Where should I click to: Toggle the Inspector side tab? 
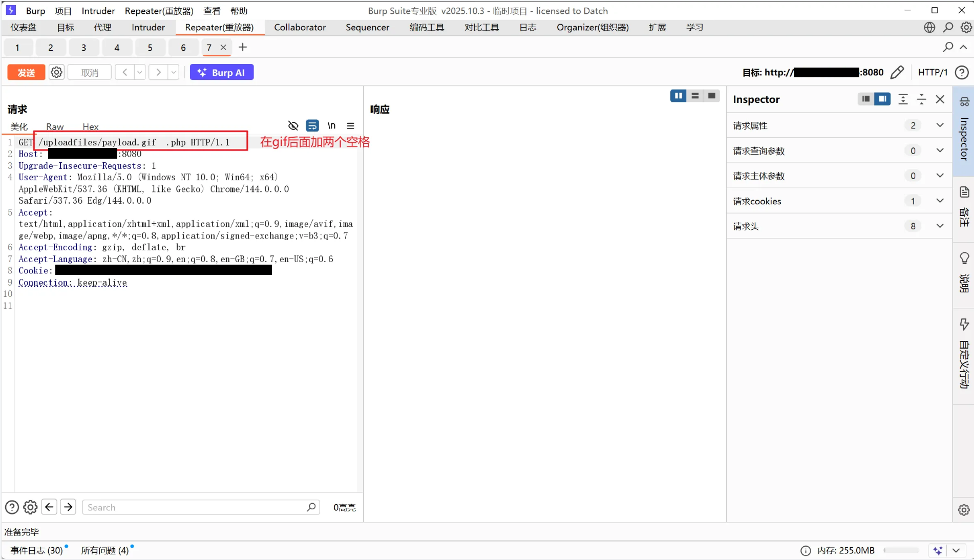coord(964,131)
